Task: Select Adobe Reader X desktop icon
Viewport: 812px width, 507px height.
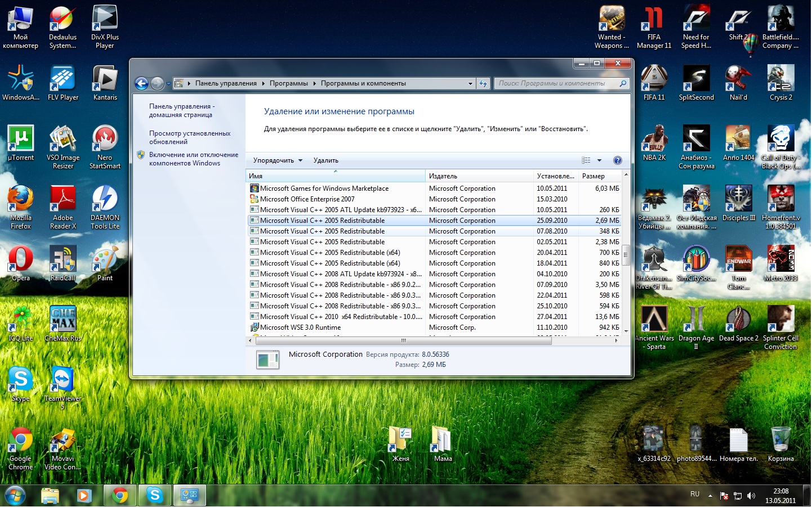Action: click(x=63, y=208)
